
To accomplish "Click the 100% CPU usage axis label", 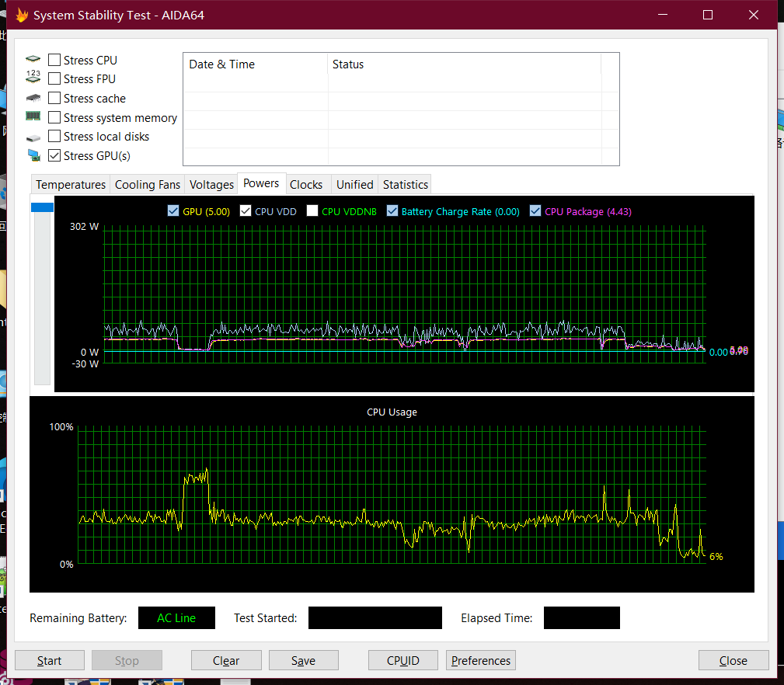I will click(61, 426).
